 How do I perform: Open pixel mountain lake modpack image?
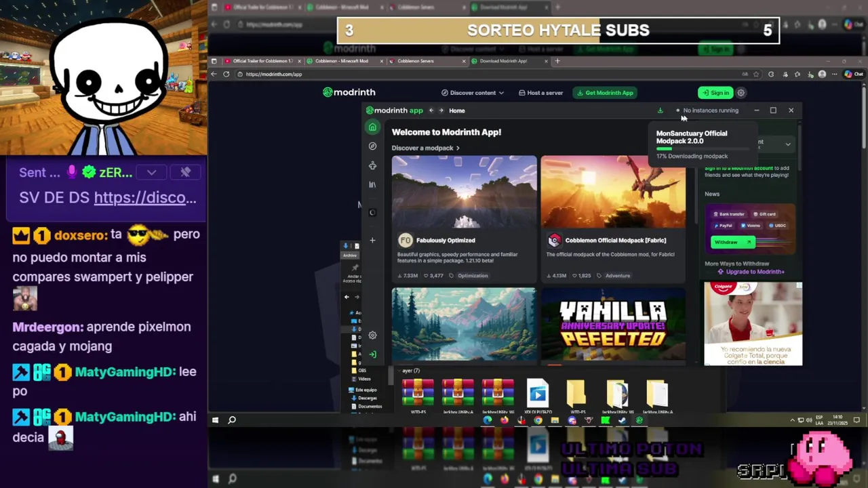pyautogui.click(x=464, y=325)
